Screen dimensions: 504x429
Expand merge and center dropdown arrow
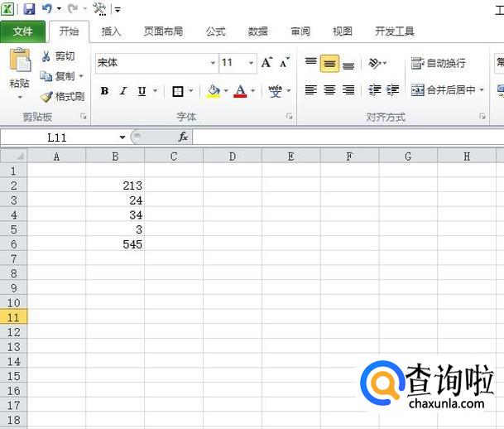482,90
